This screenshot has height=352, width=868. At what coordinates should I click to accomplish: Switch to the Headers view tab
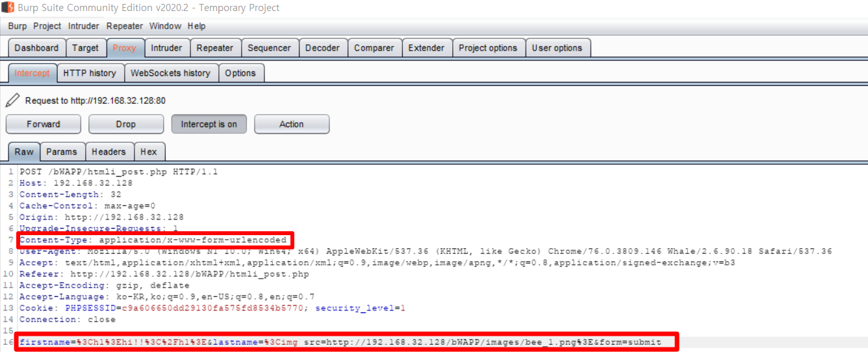[108, 152]
